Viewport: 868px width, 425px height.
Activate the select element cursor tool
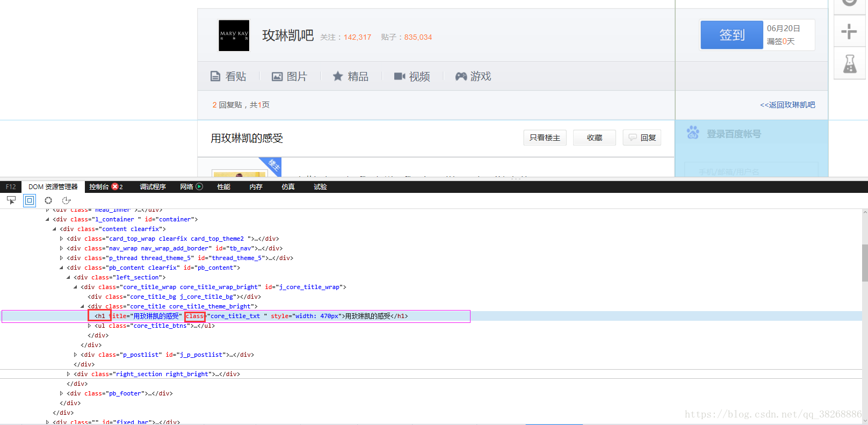click(11, 200)
